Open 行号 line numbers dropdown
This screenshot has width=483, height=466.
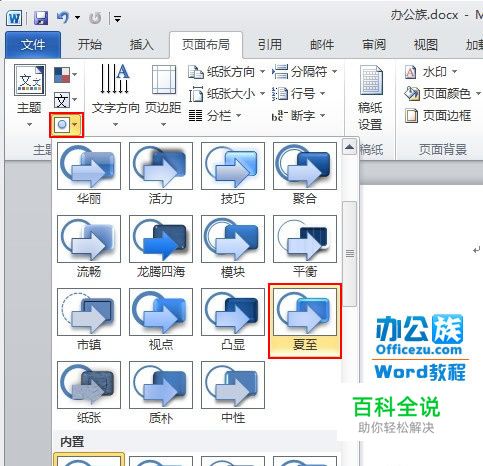click(298, 94)
